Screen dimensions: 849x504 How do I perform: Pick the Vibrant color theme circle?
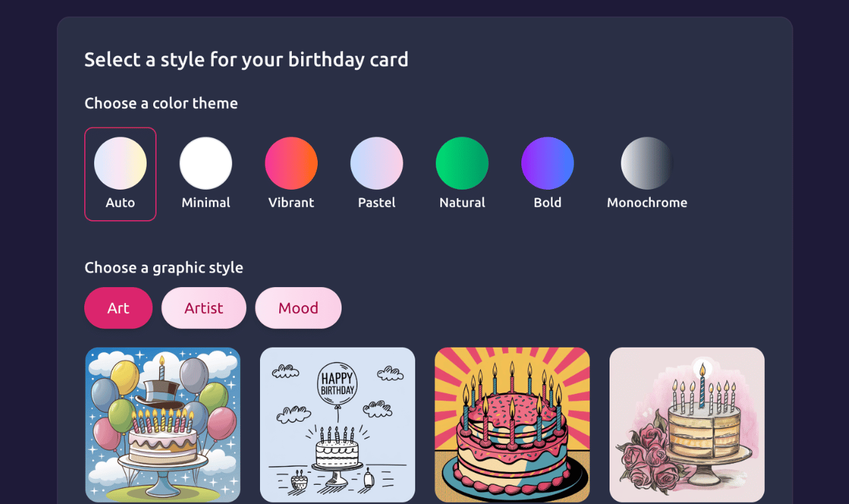(291, 163)
